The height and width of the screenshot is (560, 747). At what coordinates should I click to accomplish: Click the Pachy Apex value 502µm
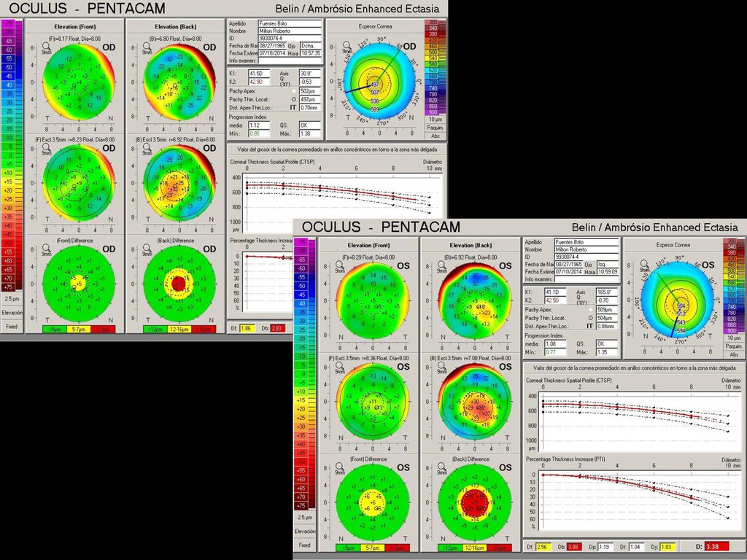(311, 91)
